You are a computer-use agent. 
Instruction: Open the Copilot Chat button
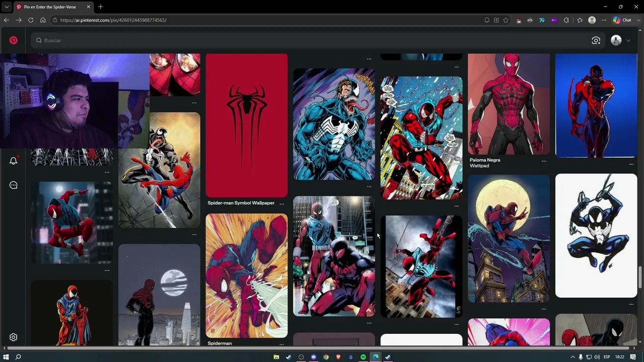(x=622, y=20)
